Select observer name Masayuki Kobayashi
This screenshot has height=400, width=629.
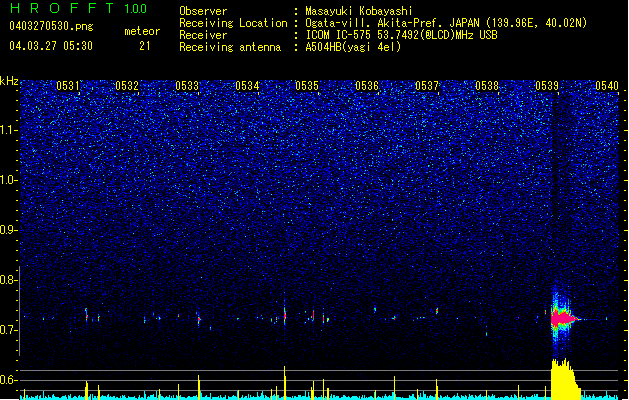click(x=359, y=11)
